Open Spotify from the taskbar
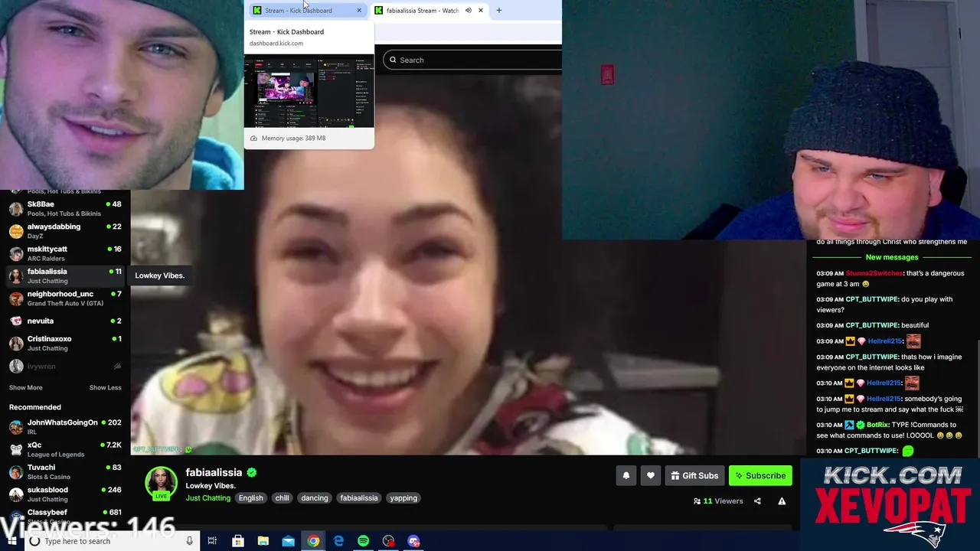 point(363,541)
